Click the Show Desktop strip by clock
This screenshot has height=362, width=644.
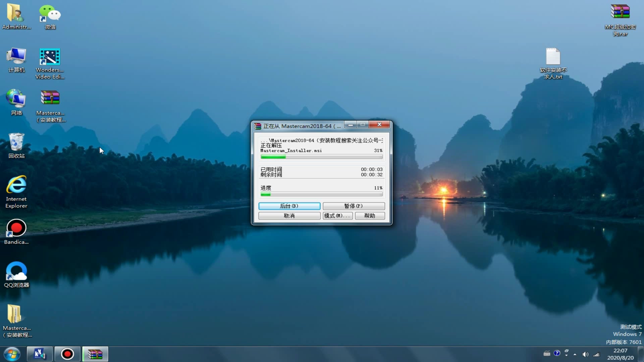pos(641,354)
